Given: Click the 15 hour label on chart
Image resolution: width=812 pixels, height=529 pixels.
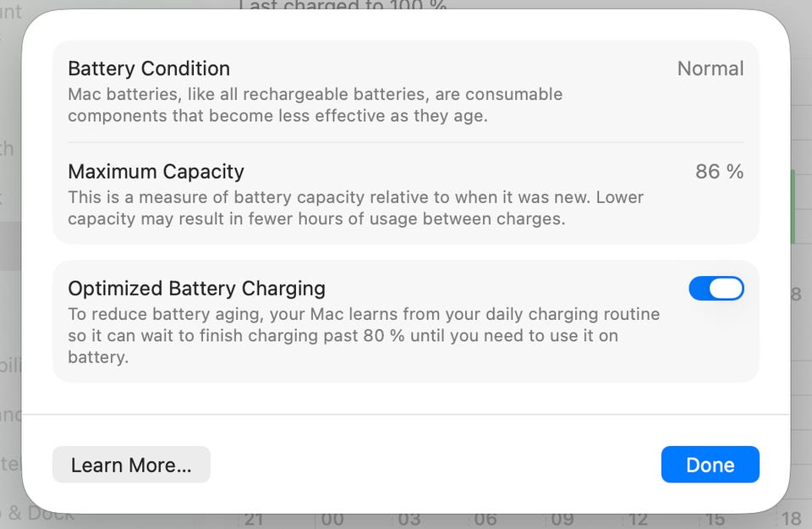Looking at the screenshot, I should [x=715, y=519].
